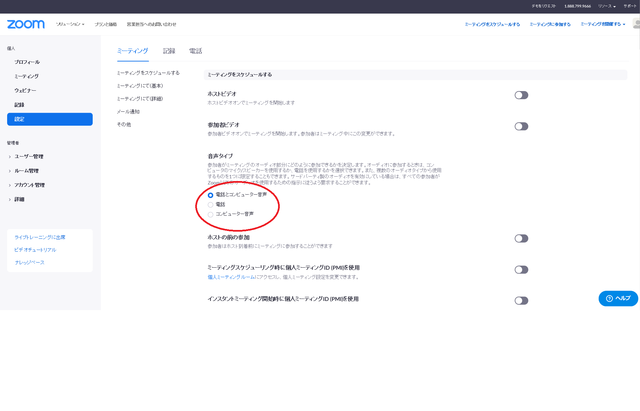Open プロフィール in the sidebar
The image size is (640, 411).
[x=28, y=62]
